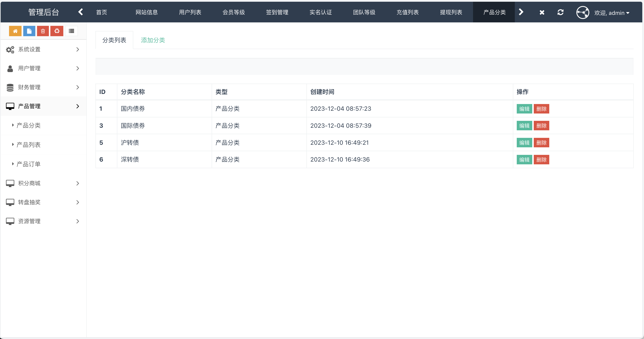The width and height of the screenshot is (644, 339).
Task: Open the 实名认证 item in the top bar
Action: pyautogui.click(x=321, y=12)
